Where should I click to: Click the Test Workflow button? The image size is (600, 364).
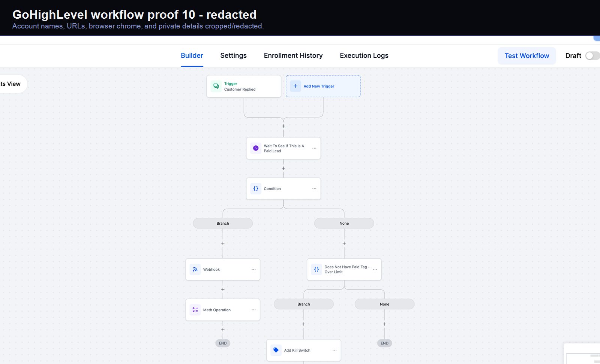coord(527,56)
